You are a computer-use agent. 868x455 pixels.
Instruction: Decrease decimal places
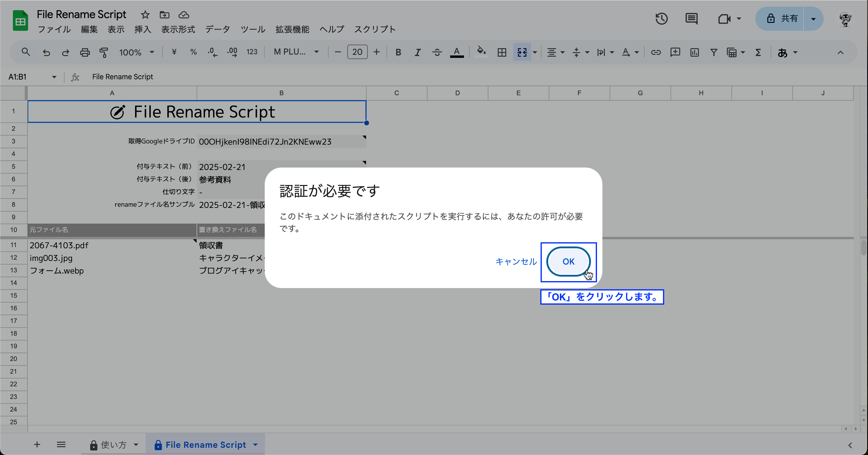pyautogui.click(x=212, y=52)
